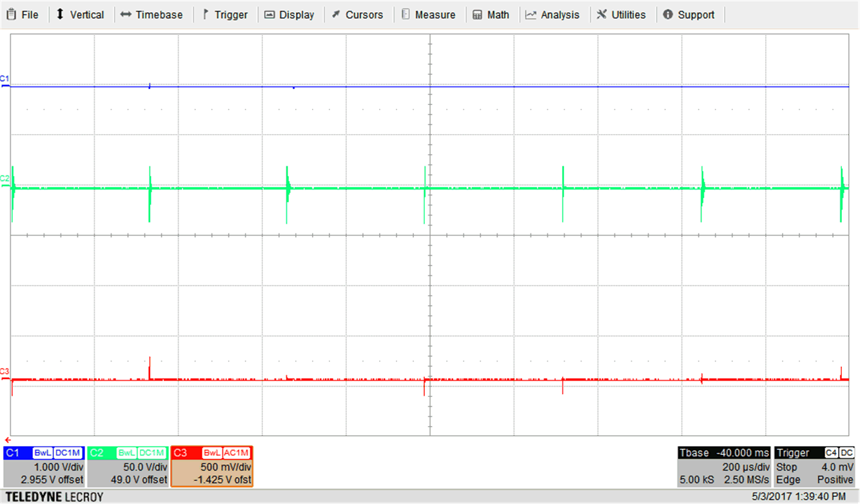The image size is (860, 504).
Task: Select the highlighted C3 channel descriptor box
Action: 211,467
